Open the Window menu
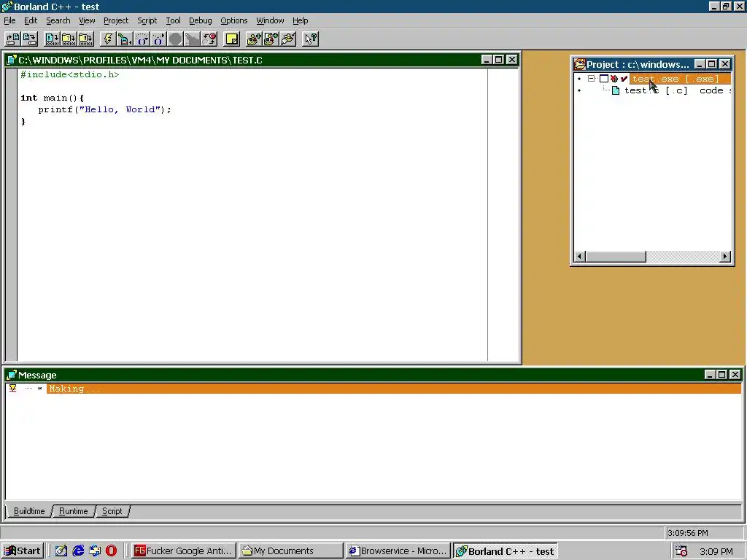747x560 pixels. tap(270, 20)
